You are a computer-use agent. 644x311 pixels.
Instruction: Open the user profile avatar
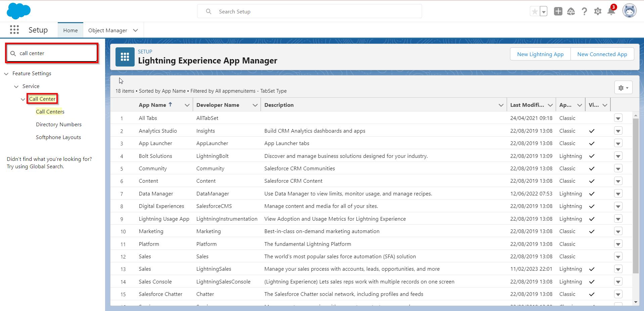point(629,11)
